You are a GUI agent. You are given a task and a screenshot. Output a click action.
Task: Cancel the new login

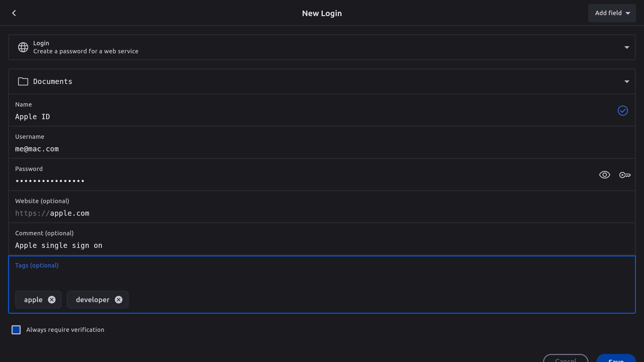click(566, 359)
